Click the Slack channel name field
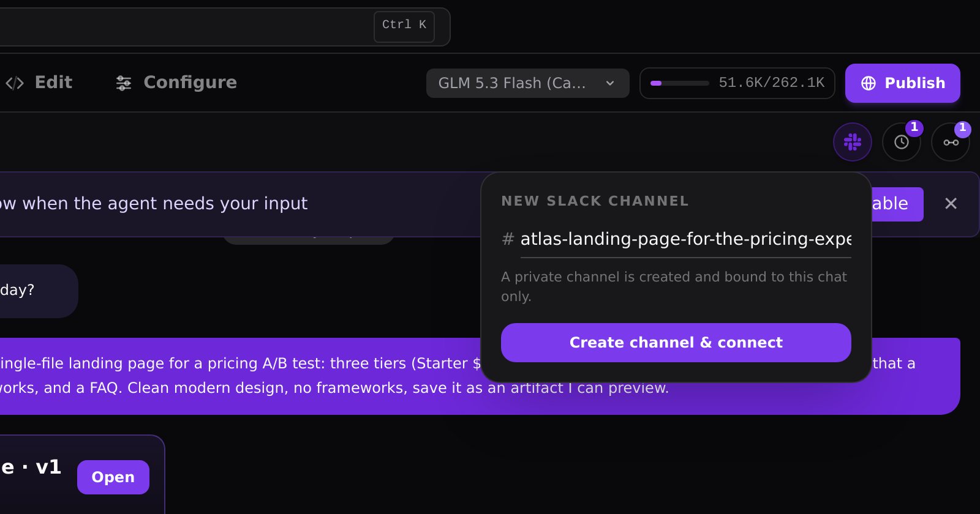The height and width of the screenshot is (514, 980). pos(686,239)
